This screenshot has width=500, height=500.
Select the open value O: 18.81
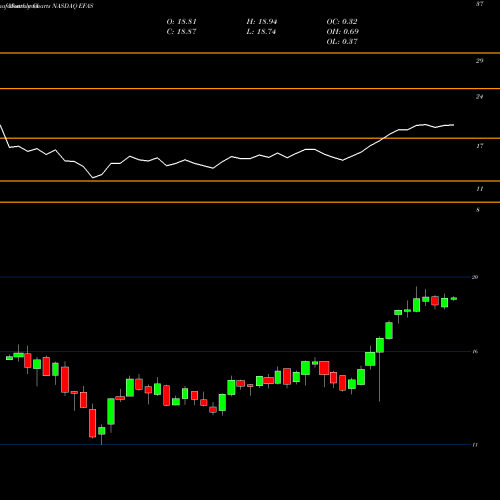[x=182, y=22]
